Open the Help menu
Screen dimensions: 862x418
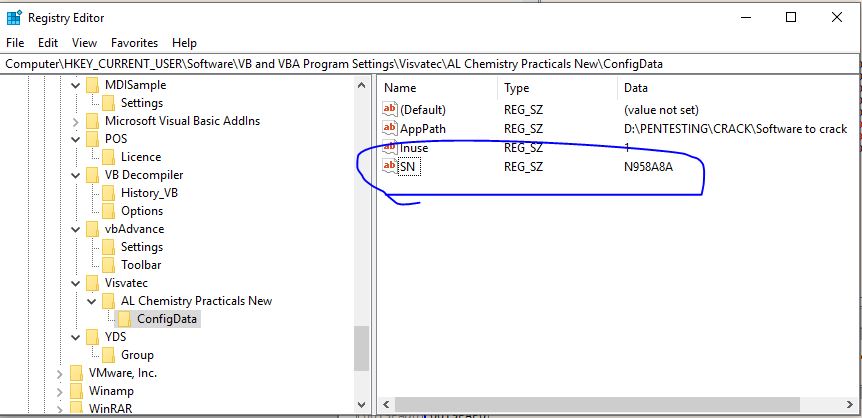click(x=184, y=42)
